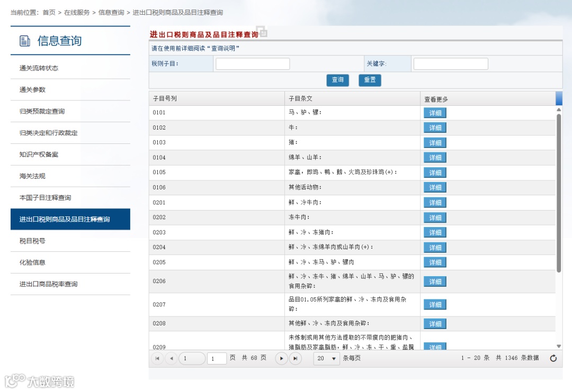Screen dimensions: 572x392
Task: Select cell text 鲜、冷牛肉:
Action: tap(305, 203)
